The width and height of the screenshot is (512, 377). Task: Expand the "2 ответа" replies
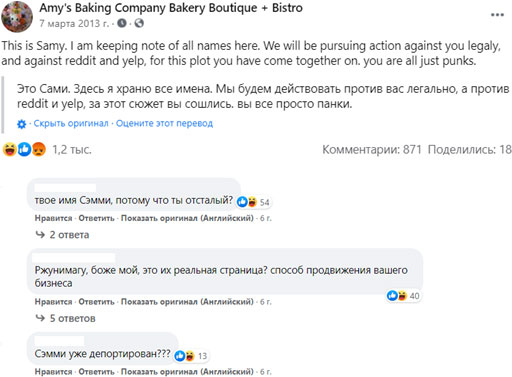[x=63, y=235]
